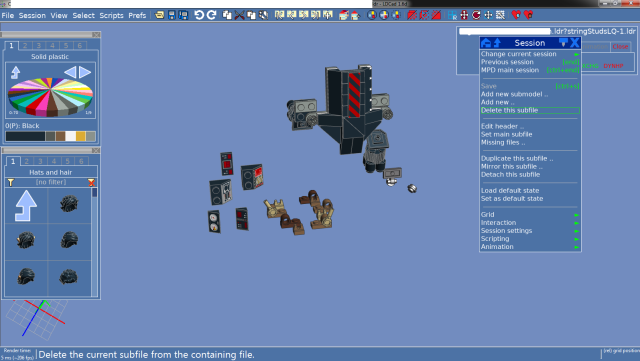Click the home icon in Session menu header
The image size is (640, 361).
(486, 43)
